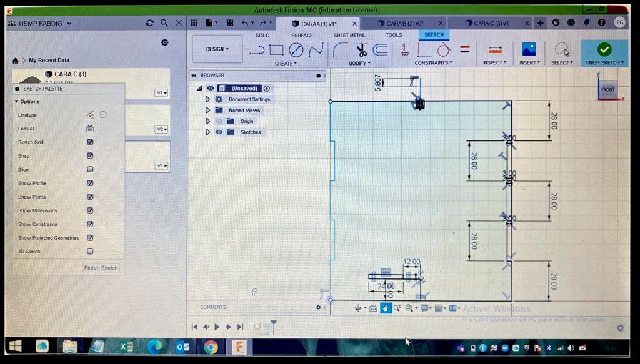Open the CREATE dropdown menu
This screenshot has width=640, height=364.
(x=286, y=64)
